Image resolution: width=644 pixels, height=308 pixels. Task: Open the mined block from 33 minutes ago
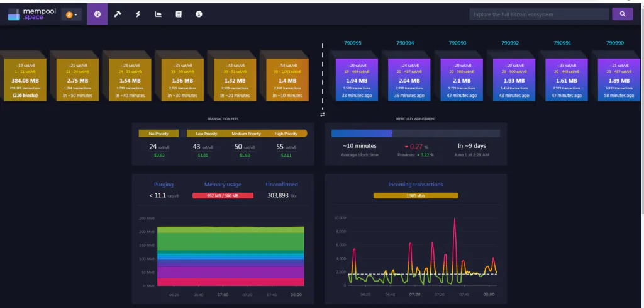click(x=357, y=80)
